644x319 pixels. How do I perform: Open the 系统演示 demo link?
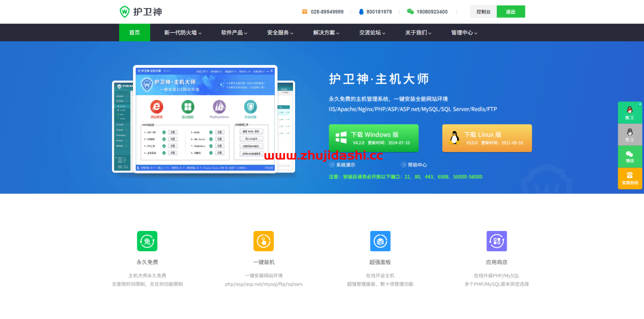[342, 165]
